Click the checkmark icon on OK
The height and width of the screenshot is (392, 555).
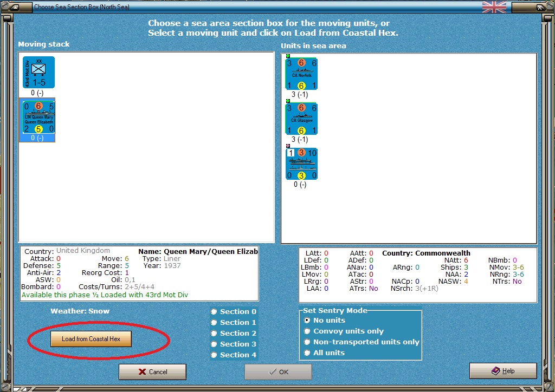[x=272, y=372]
